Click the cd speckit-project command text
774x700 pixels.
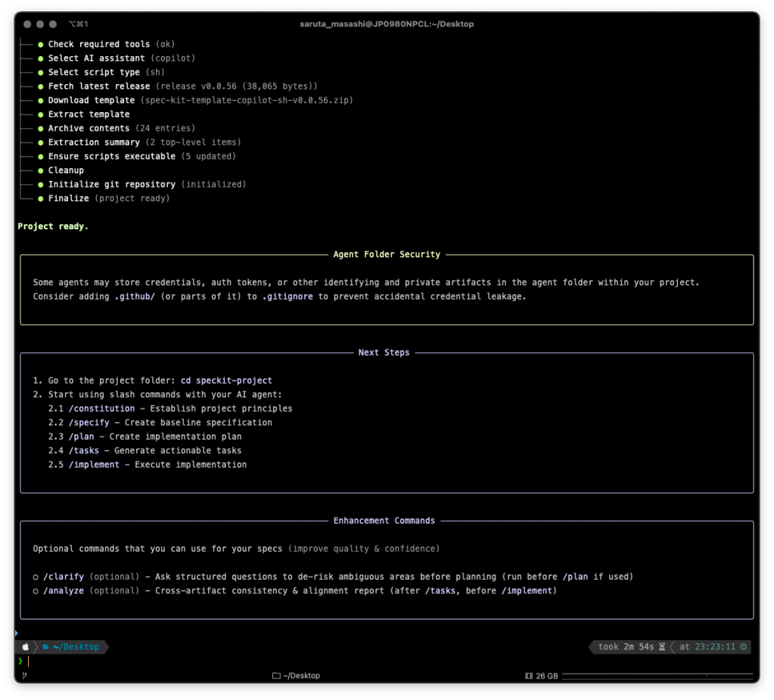coord(226,381)
